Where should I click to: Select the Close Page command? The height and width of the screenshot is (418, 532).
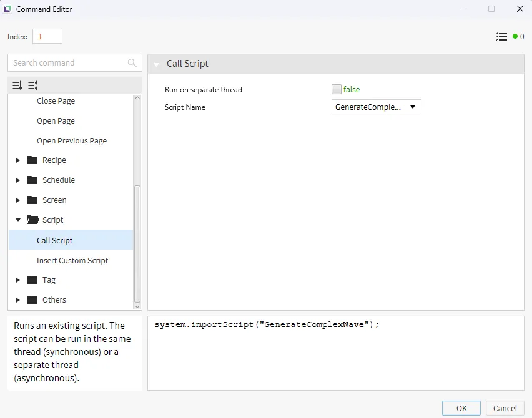pyautogui.click(x=56, y=101)
